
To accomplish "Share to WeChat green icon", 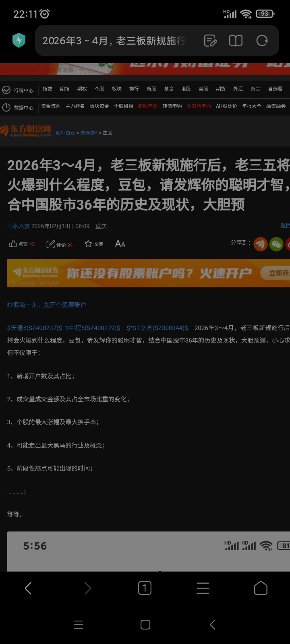I will pos(276,244).
